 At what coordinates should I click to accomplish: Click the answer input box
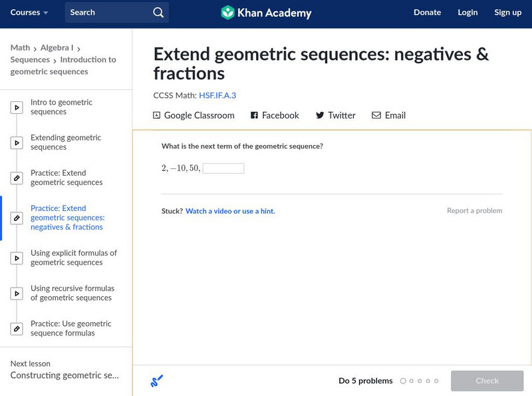pos(223,168)
